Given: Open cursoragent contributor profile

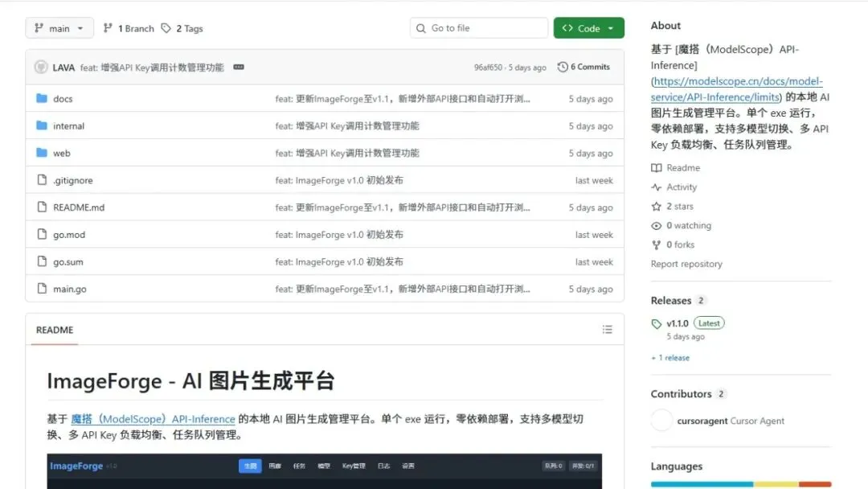Looking at the screenshot, I should tap(702, 421).
